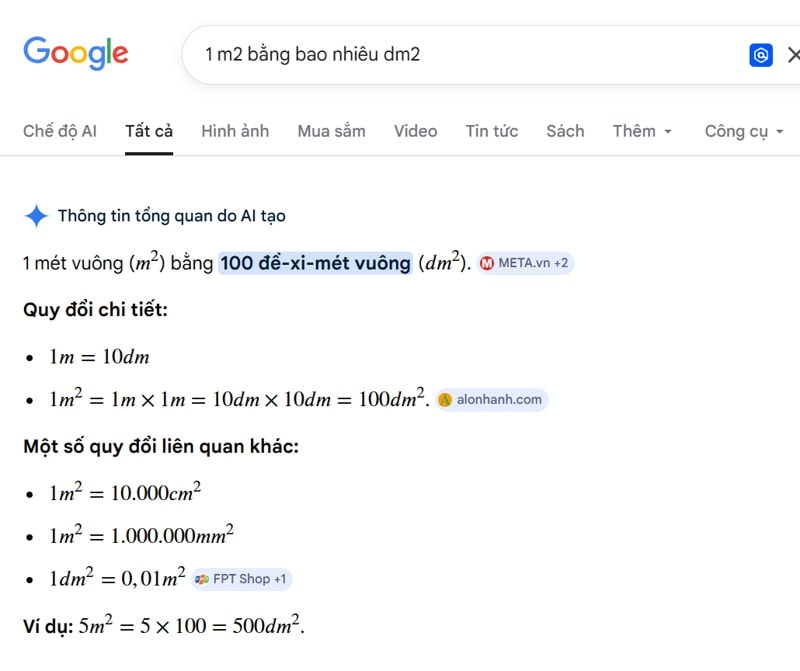This screenshot has height=671, width=800.
Task: Switch to Chế độ AI tab
Action: (60, 131)
